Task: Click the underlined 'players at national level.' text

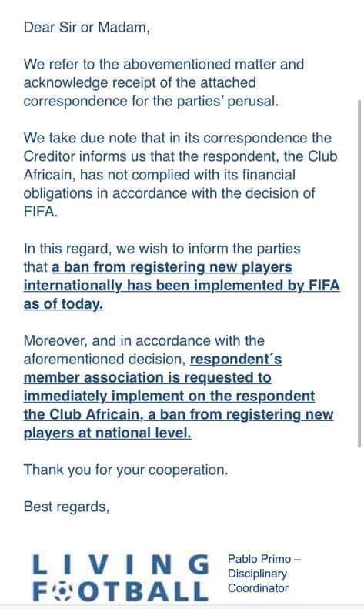Action: tap(108, 433)
